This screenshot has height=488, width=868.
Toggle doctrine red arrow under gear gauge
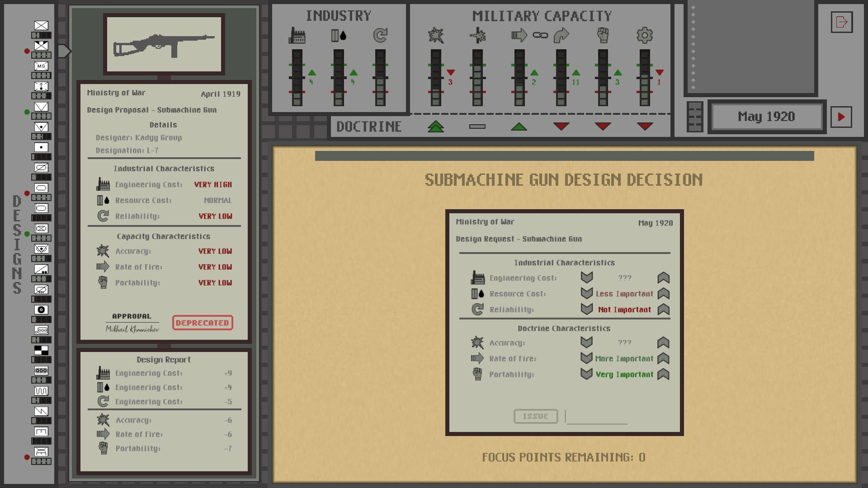click(645, 127)
